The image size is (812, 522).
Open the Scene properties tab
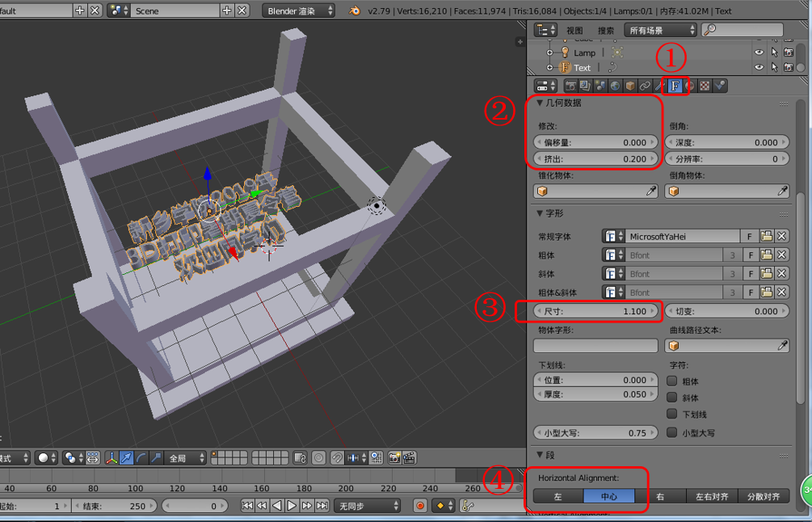click(600, 86)
